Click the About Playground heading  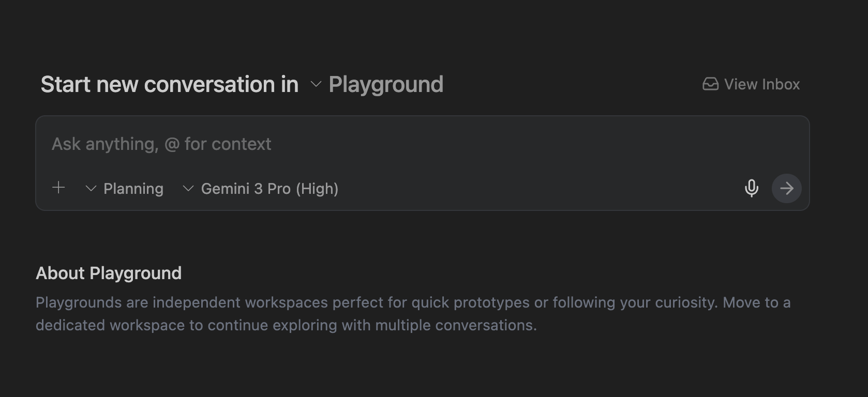click(x=109, y=273)
